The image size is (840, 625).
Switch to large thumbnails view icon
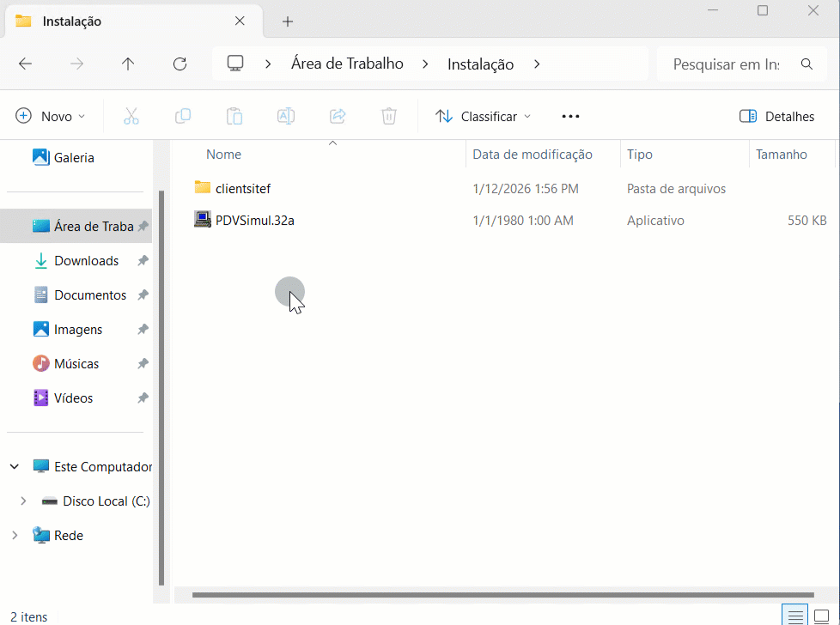point(821,616)
